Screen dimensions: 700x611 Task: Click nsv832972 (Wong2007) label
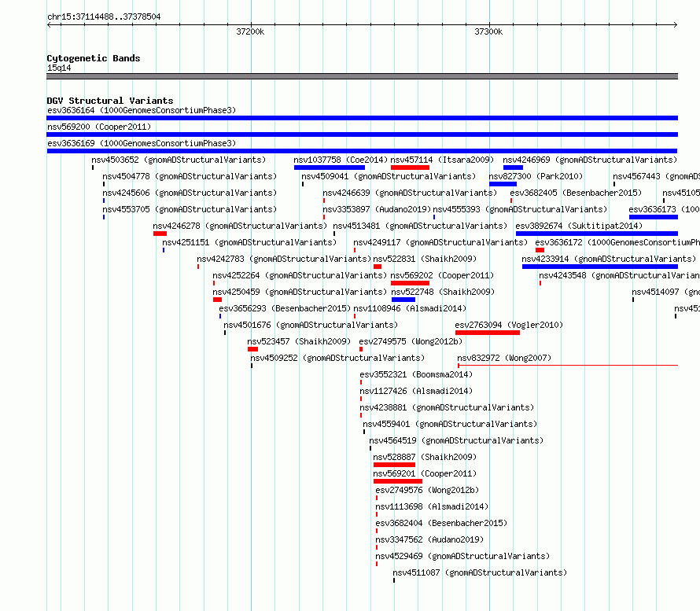tap(504, 358)
